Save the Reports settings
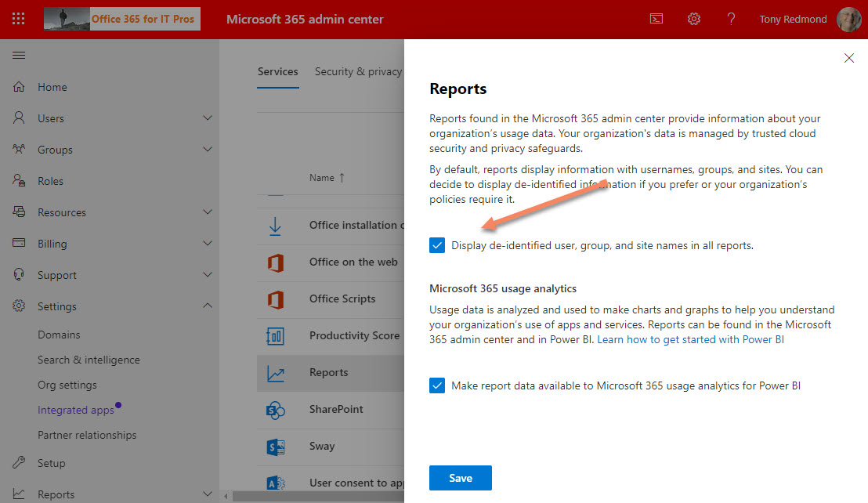The image size is (868, 503). coord(461,478)
